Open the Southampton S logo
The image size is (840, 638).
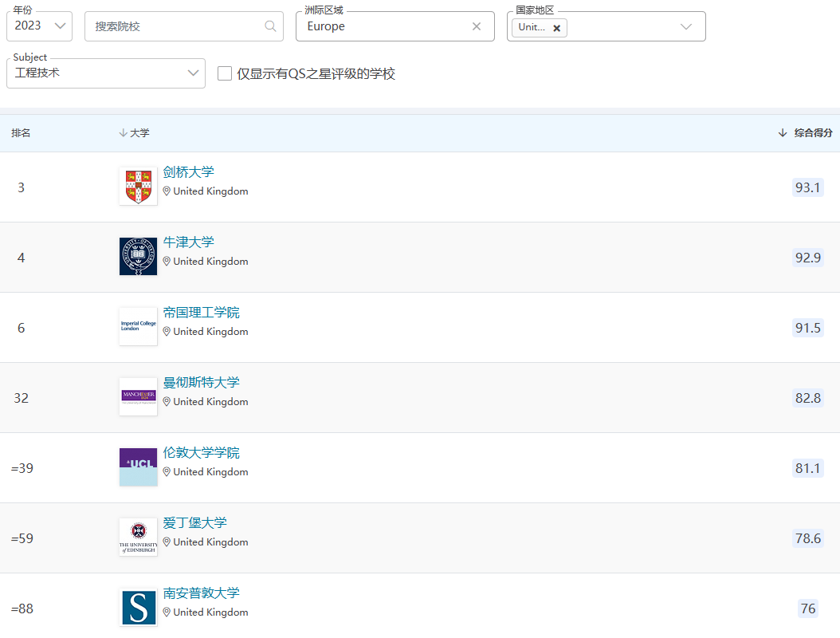point(138,608)
